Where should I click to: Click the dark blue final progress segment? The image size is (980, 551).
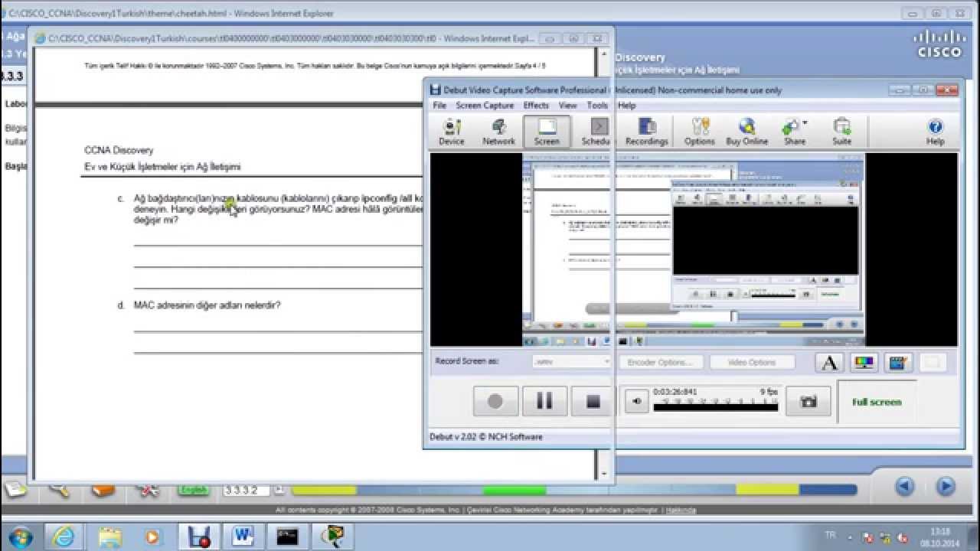(x=828, y=490)
